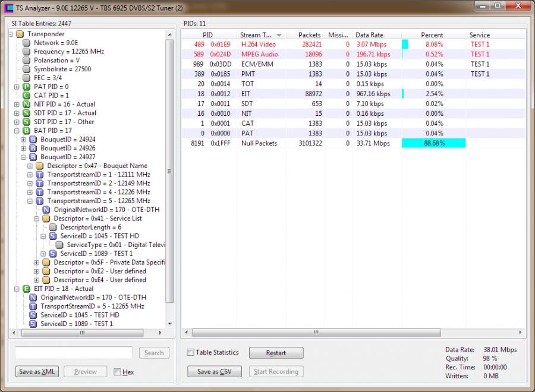Click the gray icon beside Network = 9.0E
Image resolution: width=535 pixels, height=392 pixels.
pyautogui.click(x=27, y=43)
